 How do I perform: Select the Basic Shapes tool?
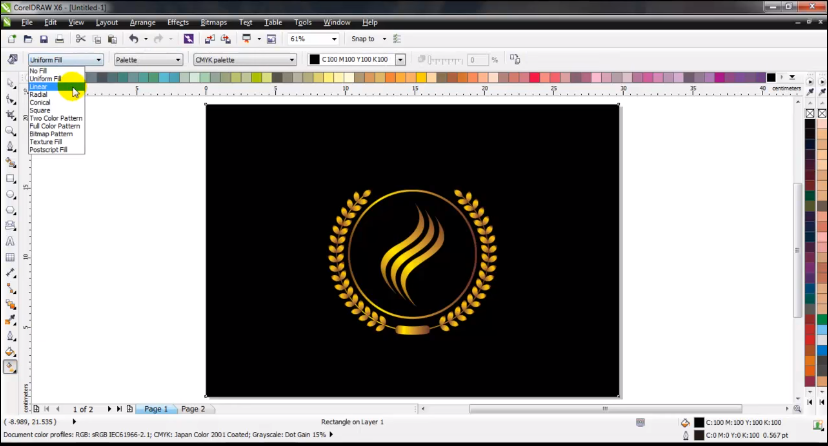(10, 225)
